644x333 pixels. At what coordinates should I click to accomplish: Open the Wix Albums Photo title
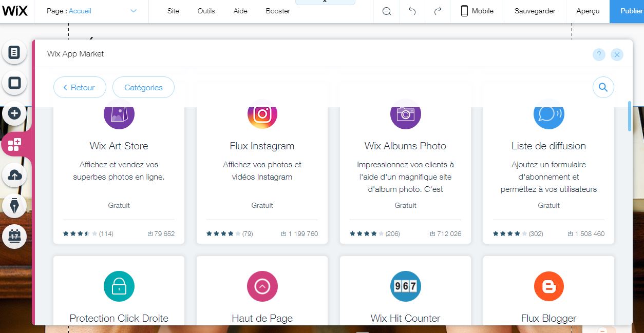pos(406,146)
